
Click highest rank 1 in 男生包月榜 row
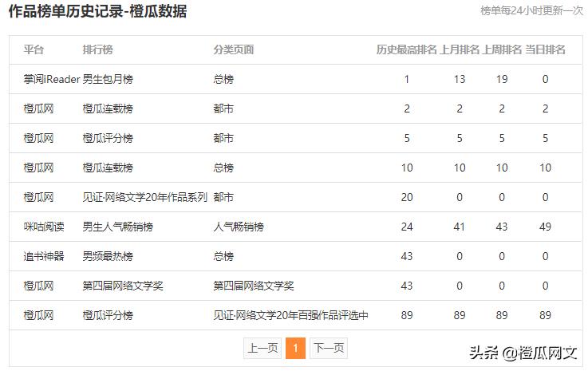[x=407, y=79]
